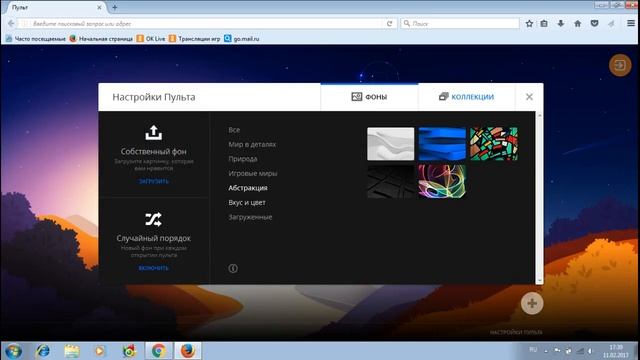This screenshot has width=640, height=360.
Task: Click the ВКЛЮЧИТЬ link for random order
Action: (x=153, y=268)
